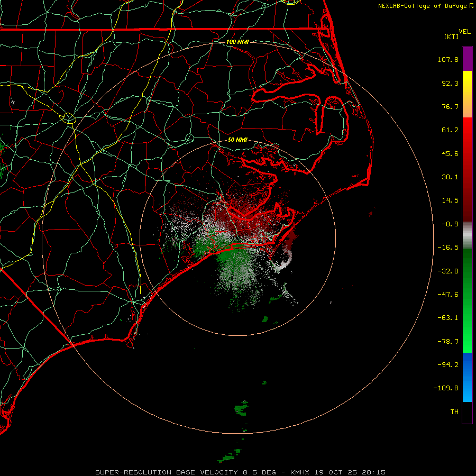Image resolution: width=476 pixels, height=476 pixels.
Task: Click the -32.0 legend value
Action: pos(448,271)
